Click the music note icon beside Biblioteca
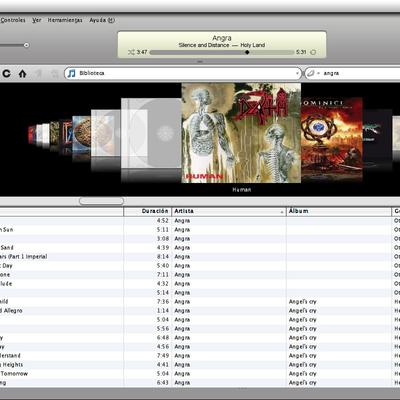The width and height of the screenshot is (400, 400). 71,73
